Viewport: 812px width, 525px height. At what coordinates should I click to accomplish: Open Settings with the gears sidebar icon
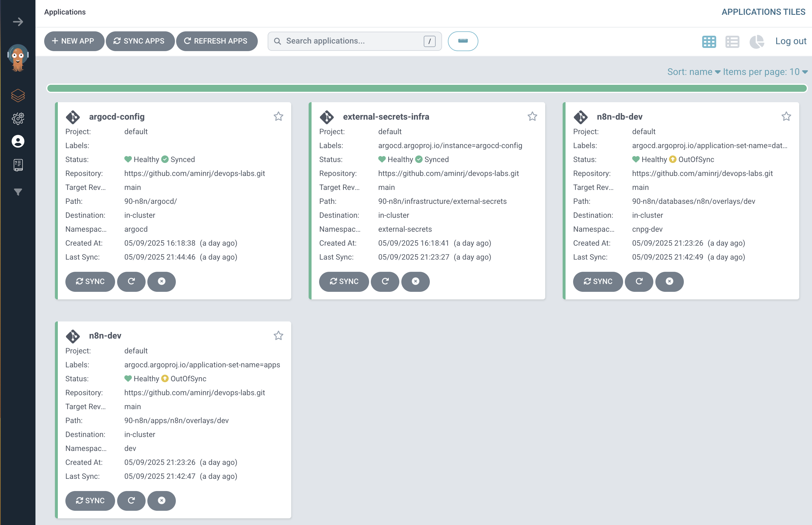click(x=18, y=118)
